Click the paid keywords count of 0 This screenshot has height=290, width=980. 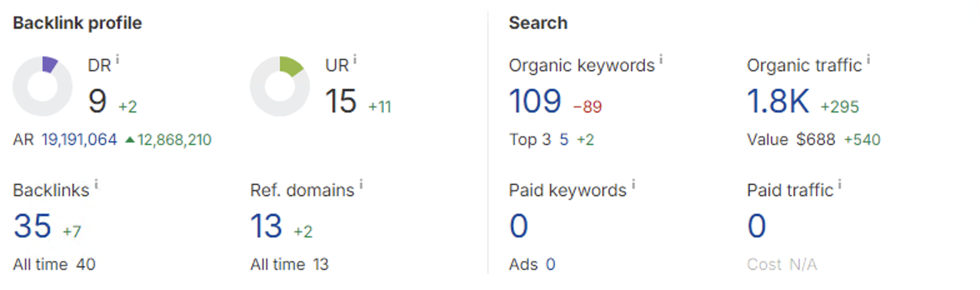coord(519,226)
